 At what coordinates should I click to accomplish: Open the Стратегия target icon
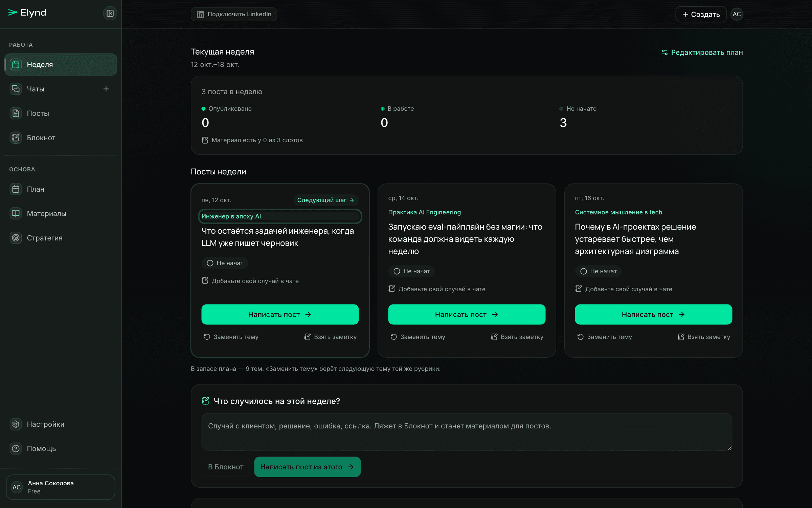point(16,238)
